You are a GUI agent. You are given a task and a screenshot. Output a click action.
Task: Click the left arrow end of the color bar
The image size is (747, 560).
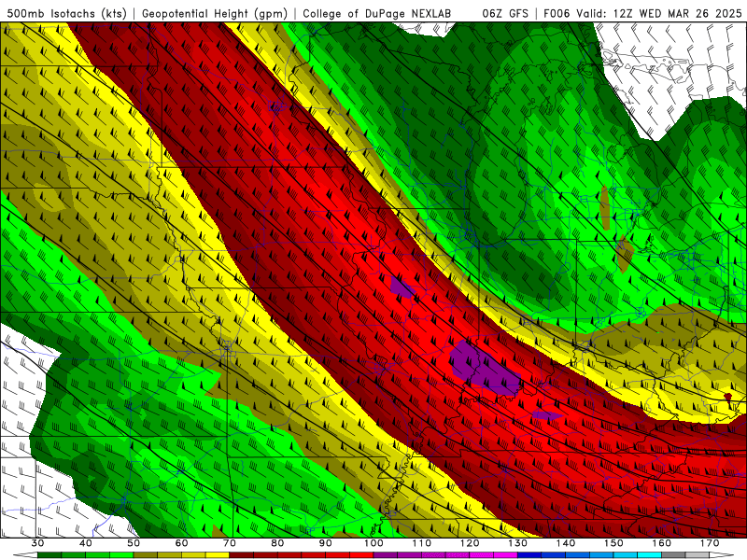point(25,554)
